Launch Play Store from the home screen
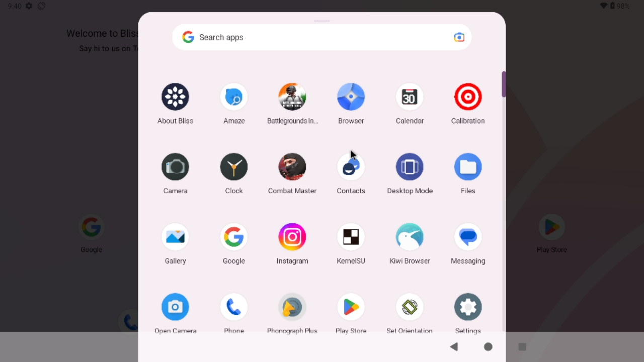644x362 pixels. (x=551, y=227)
